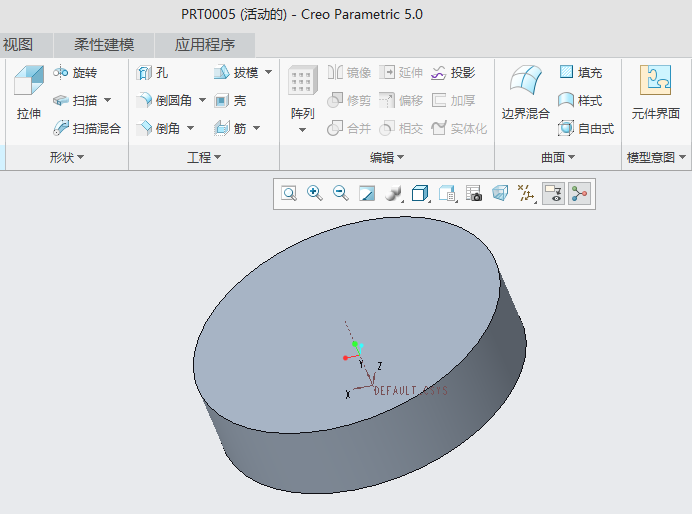Click the zoom out magnifier icon
Viewport: 692px width, 514px height.
(341, 194)
